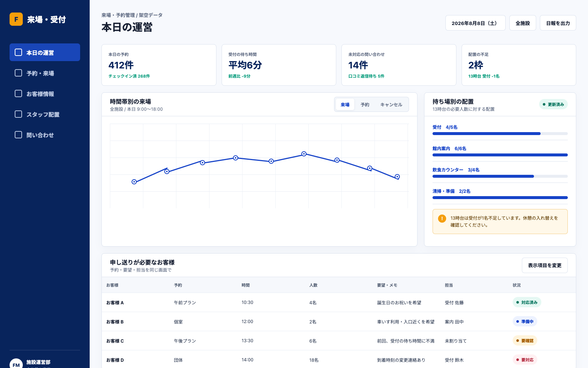Open the 受付の待ち時間 平均6分 card
588x368 pixels.
(279, 65)
